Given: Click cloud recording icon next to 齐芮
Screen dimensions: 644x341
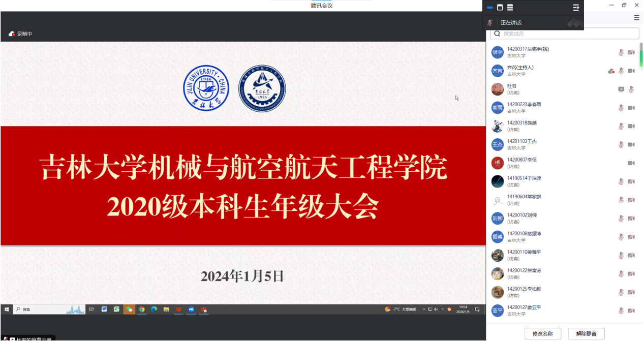Looking at the screenshot, I should [x=611, y=71].
